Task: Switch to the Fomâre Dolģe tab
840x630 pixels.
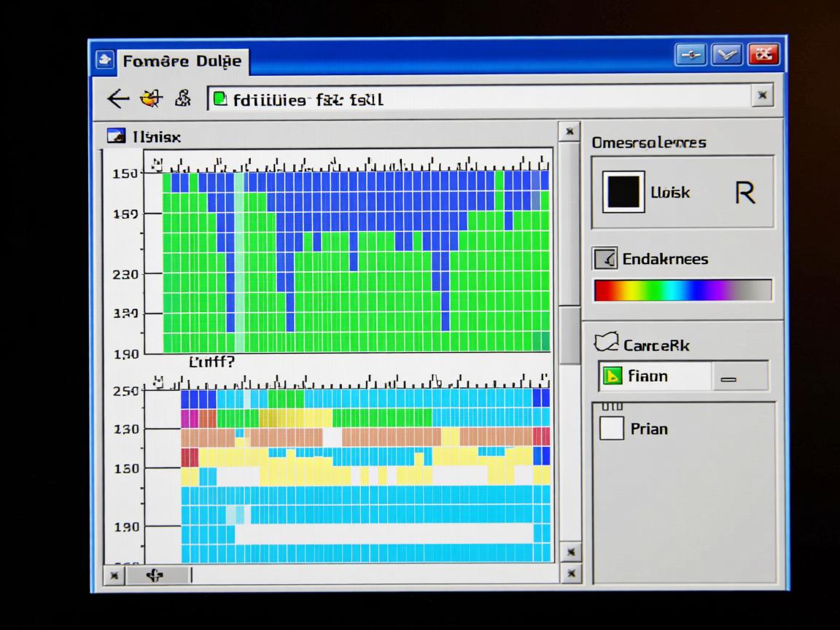Action: [x=182, y=61]
